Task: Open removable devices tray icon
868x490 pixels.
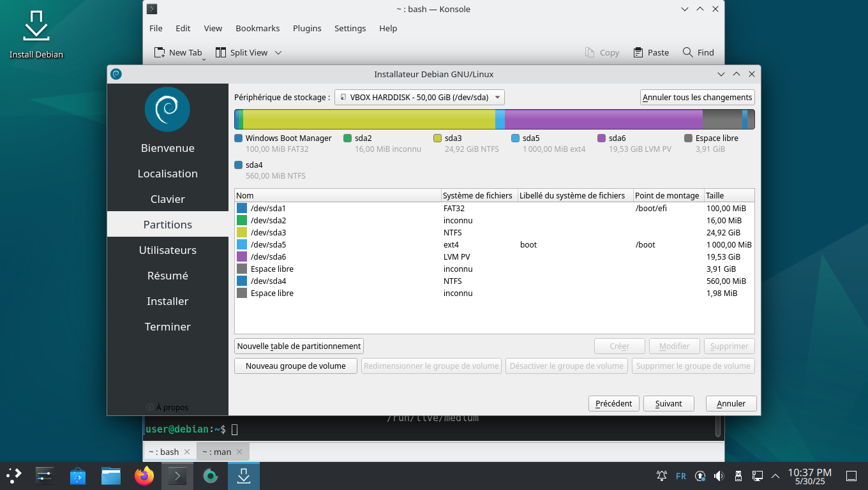Action: click(x=738, y=476)
